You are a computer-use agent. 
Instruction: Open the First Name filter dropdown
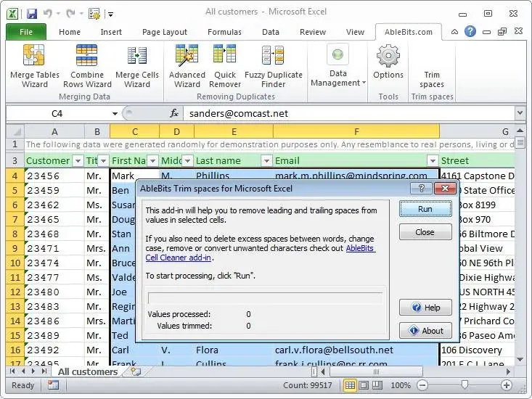coord(152,160)
